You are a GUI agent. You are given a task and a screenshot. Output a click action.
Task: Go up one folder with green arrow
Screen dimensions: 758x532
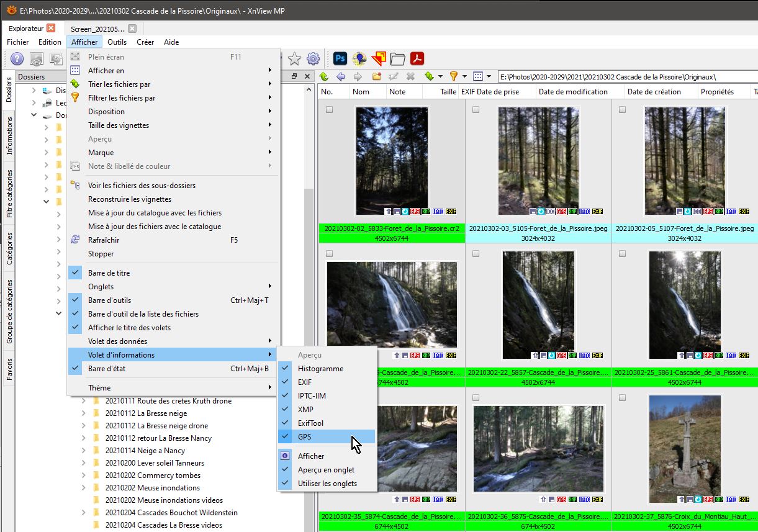[323, 76]
